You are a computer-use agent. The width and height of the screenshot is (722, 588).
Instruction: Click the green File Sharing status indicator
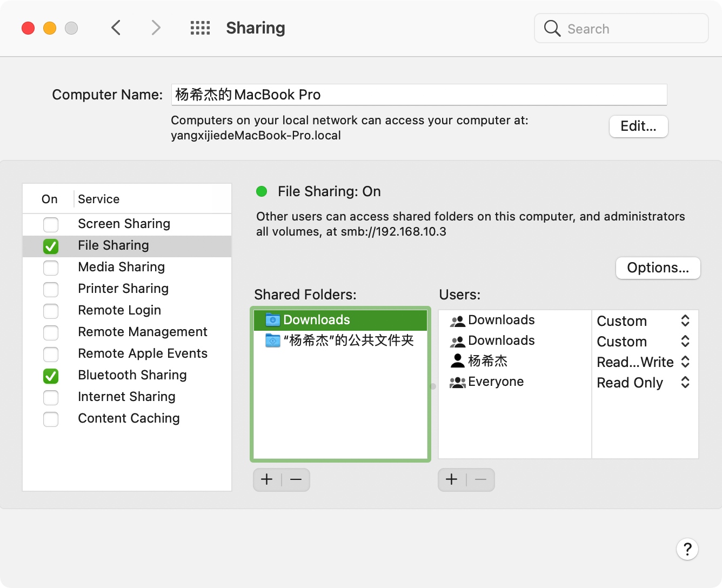262,191
